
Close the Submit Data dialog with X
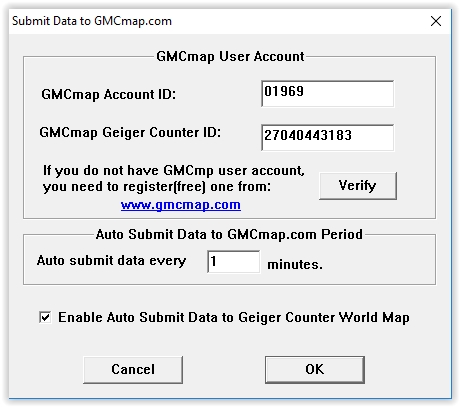(x=436, y=21)
